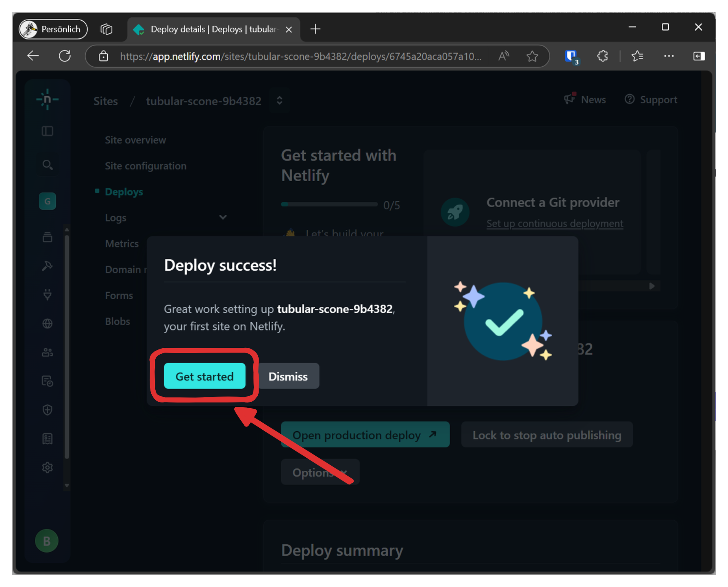Click the rocket icon for Git provider
The image size is (728, 587).
(455, 212)
